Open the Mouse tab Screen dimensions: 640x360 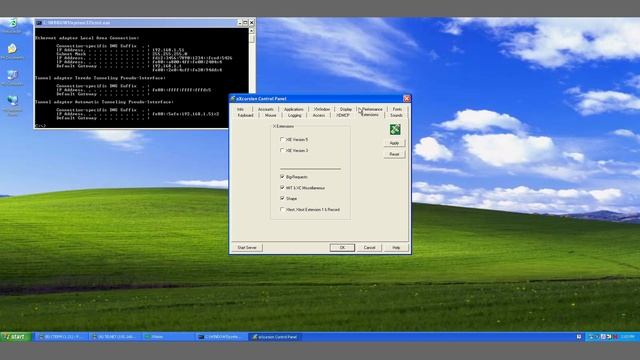pyautogui.click(x=271, y=116)
